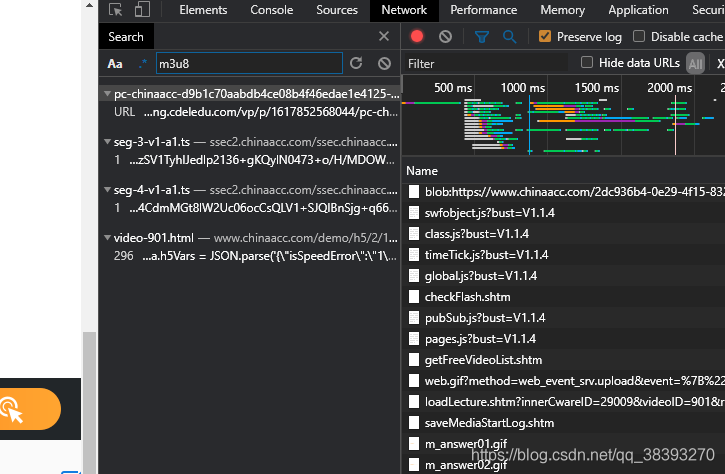Open line 1 match of seg-3-v1-a1.ts
This screenshot has height=474, width=725.
tap(250, 160)
